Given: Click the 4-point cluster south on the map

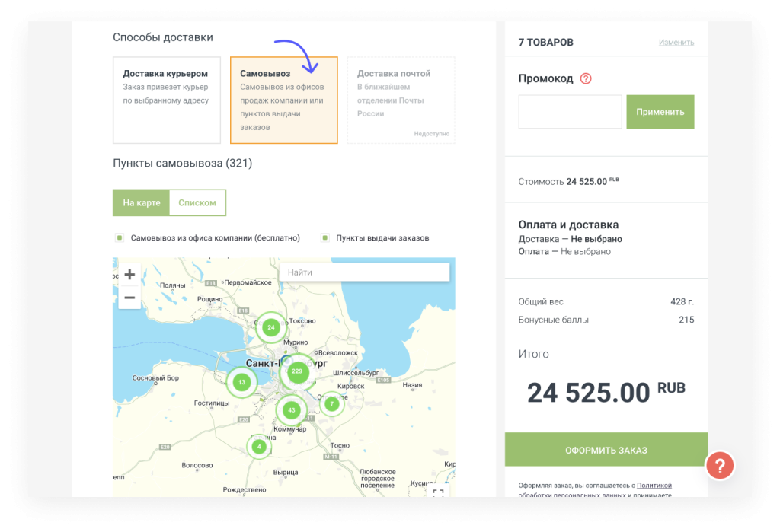Looking at the screenshot, I should (259, 447).
